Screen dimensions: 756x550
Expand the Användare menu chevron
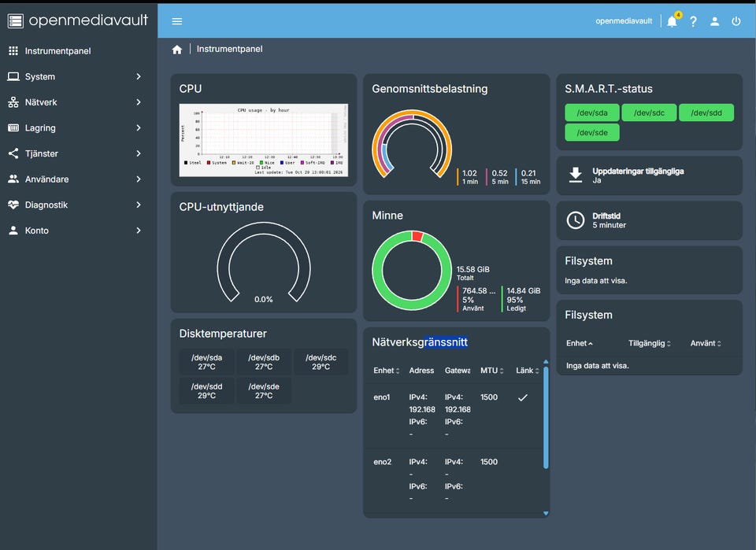[x=139, y=179]
